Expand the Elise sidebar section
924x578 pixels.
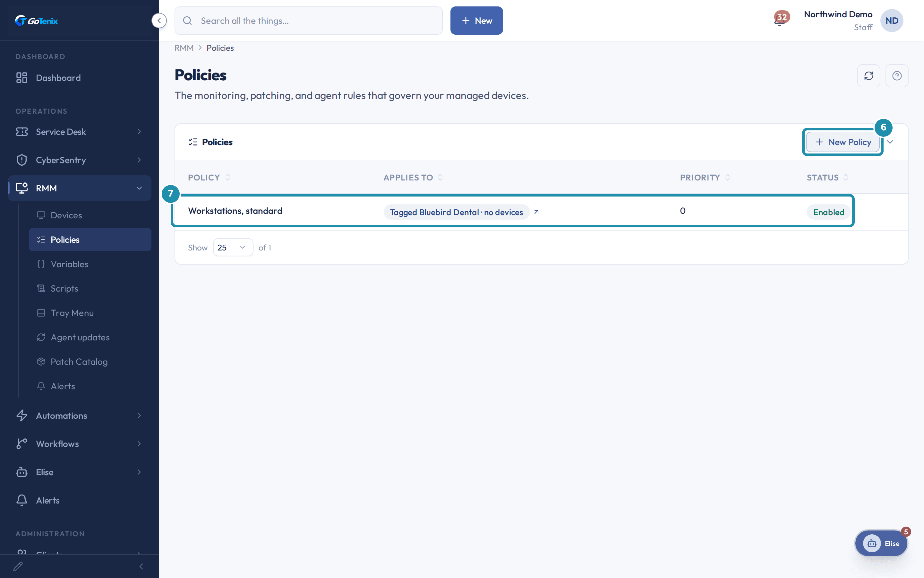coord(80,472)
